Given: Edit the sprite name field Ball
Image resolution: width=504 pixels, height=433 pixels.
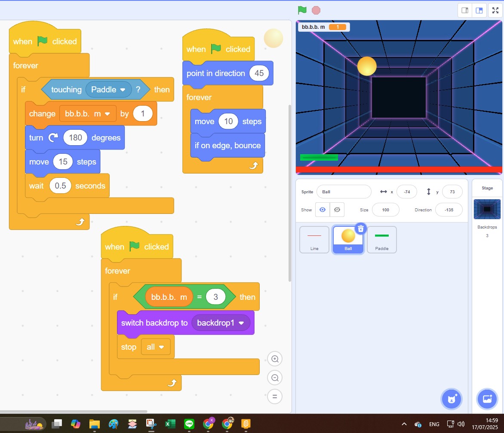Looking at the screenshot, I should click(x=344, y=192).
